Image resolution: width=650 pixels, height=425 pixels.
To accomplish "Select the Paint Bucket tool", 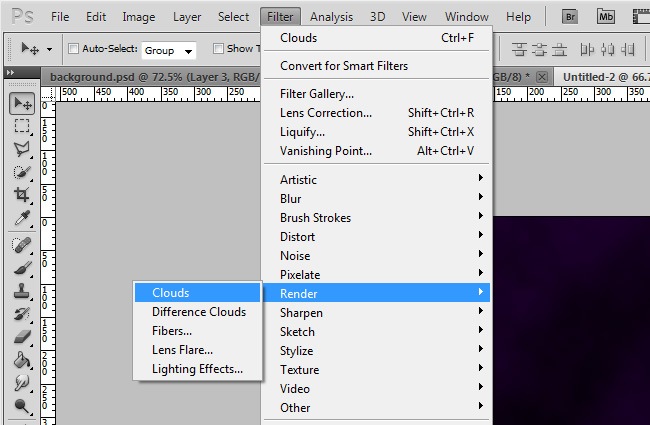I will 22,359.
